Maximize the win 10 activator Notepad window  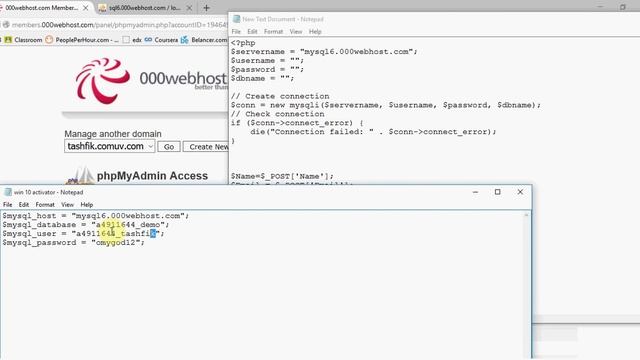click(x=498, y=192)
